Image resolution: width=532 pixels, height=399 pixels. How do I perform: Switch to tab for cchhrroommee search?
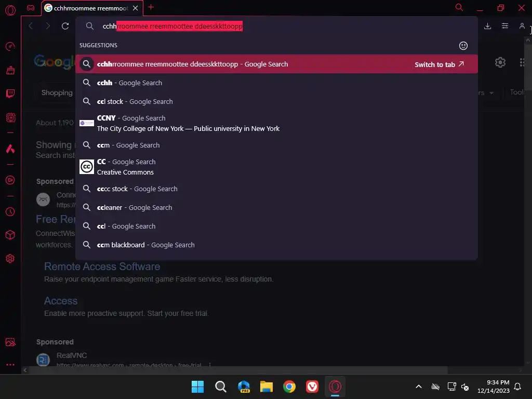(440, 64)
